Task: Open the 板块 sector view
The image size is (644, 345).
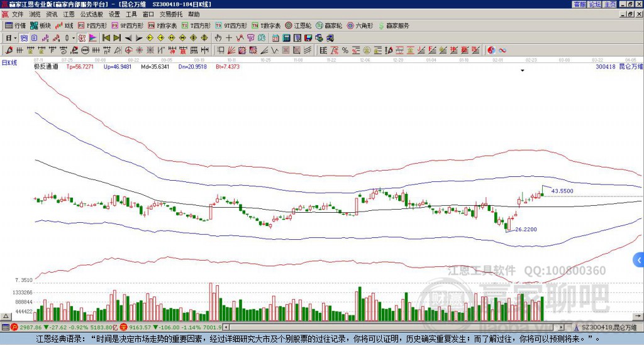Action: (40, 25)
